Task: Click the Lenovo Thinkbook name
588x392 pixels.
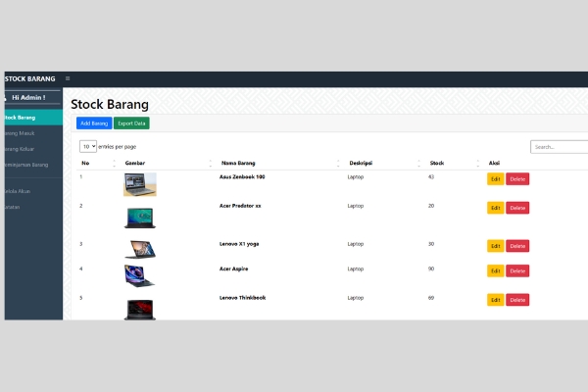Action: pos(243,298)
